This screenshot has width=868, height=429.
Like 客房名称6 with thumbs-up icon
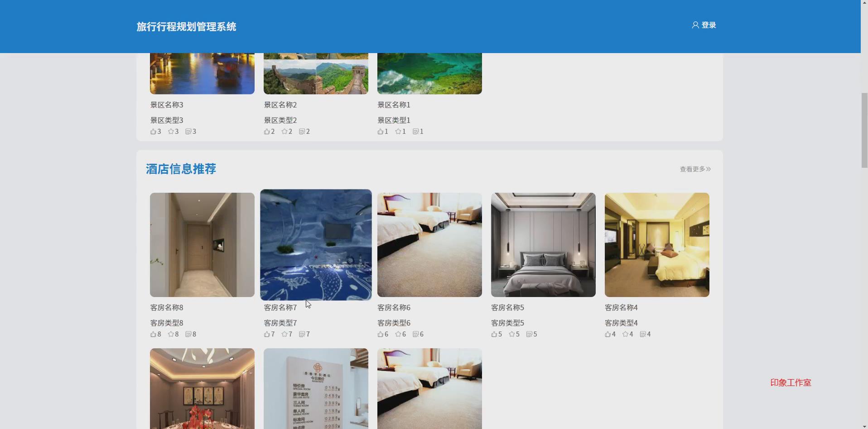pyautogui.click(x=381, y=334)
